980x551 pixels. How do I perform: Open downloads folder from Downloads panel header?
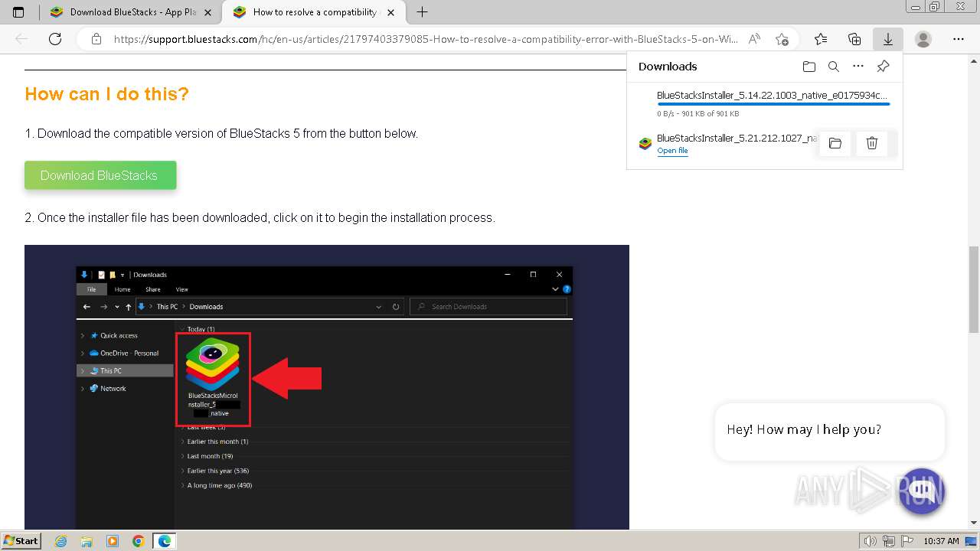click(x=809, y=67)
